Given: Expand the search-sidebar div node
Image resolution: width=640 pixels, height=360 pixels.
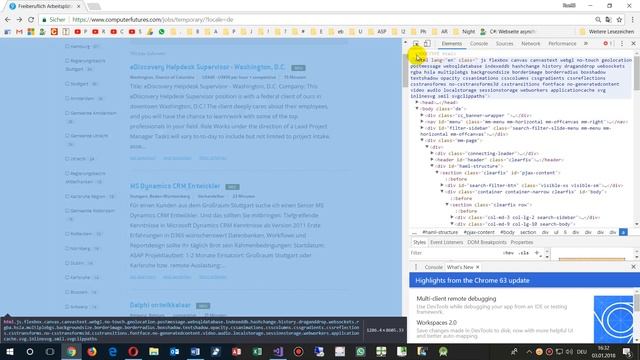Looking at the screenshot, I should pos(452,218).
